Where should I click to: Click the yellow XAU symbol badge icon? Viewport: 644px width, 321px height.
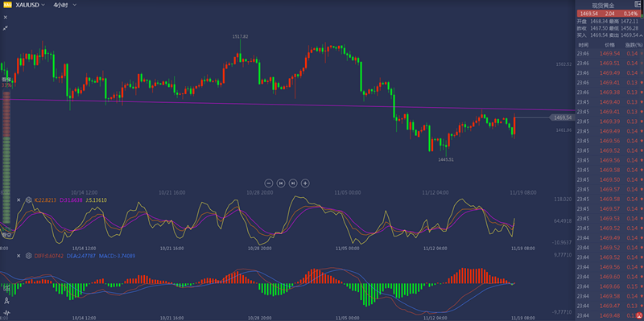pyautogui.click(x=7, y=5)
